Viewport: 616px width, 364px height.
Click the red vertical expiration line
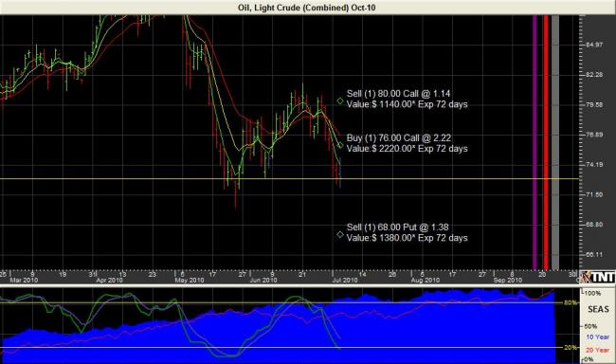tap(546, 142)
